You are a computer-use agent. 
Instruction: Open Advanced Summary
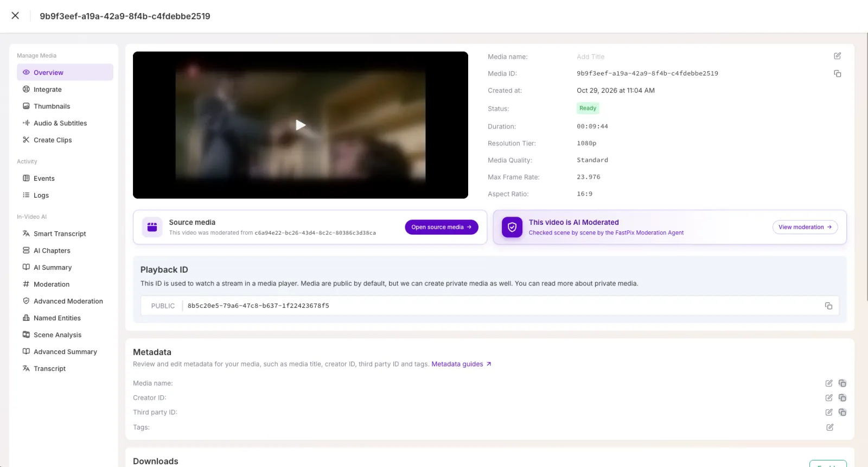coord(65,351)
